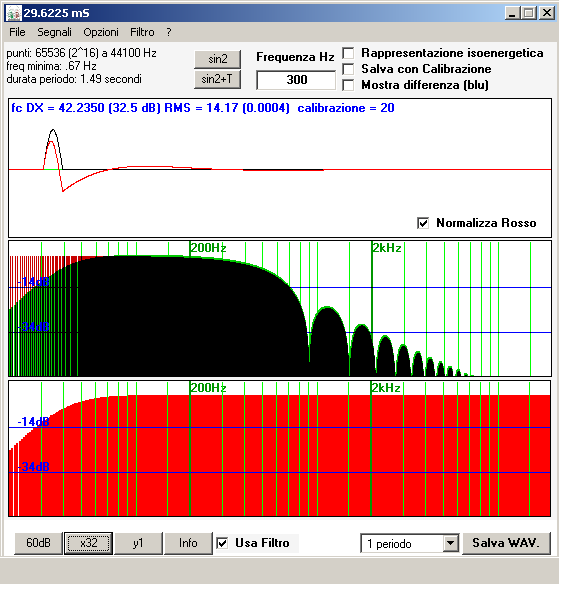The height and width of the screenshot is (589, 561).
Task: Click the 'freq minima: .67 Hz' text
Action: point(51,66)
